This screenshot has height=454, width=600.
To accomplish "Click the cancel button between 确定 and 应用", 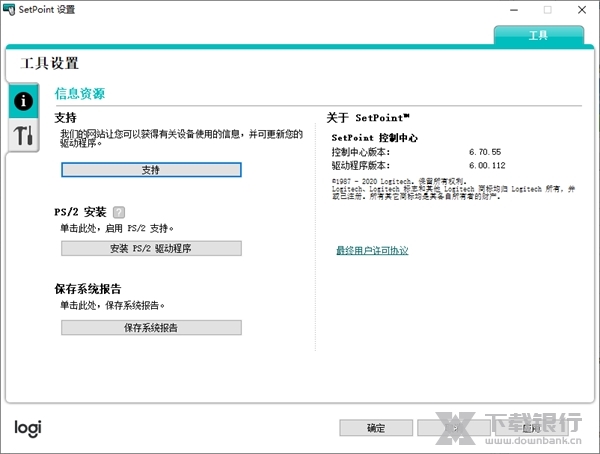I will (453, 428).
